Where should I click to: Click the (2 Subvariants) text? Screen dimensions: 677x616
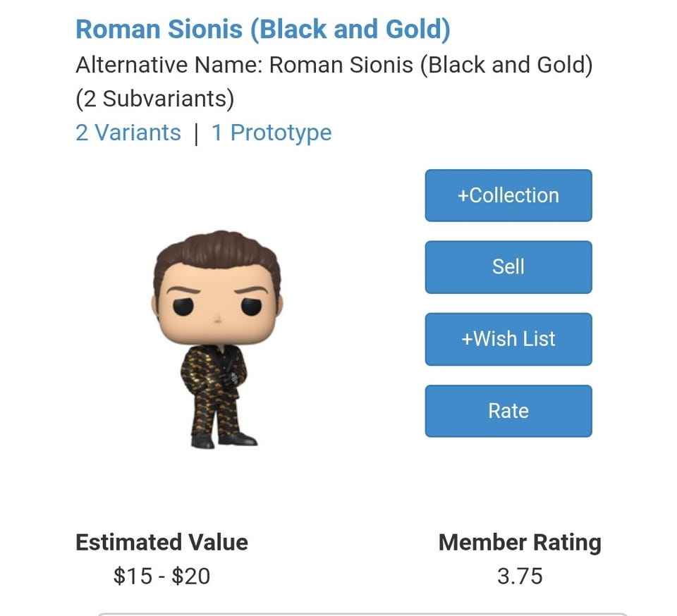click(x=154, y=99)
